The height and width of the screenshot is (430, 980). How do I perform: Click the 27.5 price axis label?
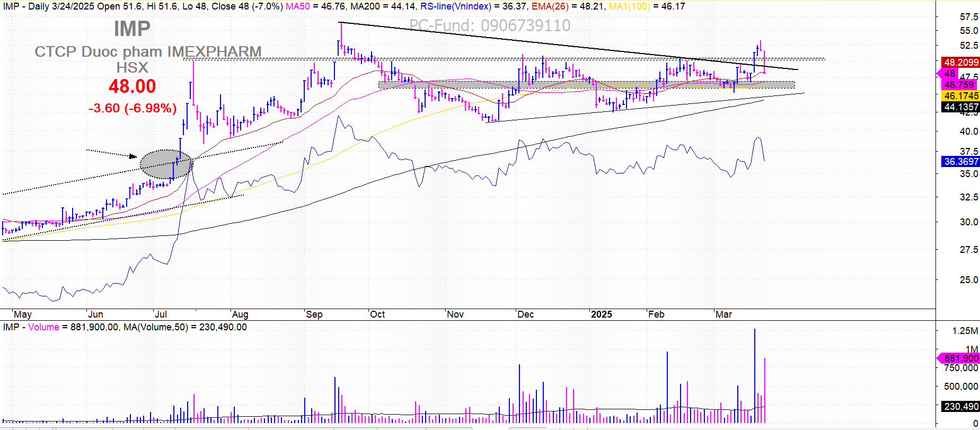point(969,250)
